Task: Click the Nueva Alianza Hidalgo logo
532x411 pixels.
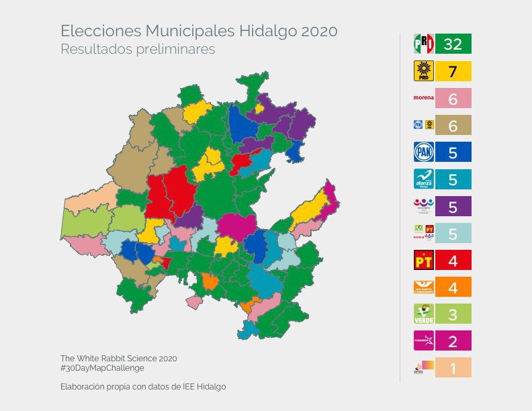Action: [x=423, y=179]
